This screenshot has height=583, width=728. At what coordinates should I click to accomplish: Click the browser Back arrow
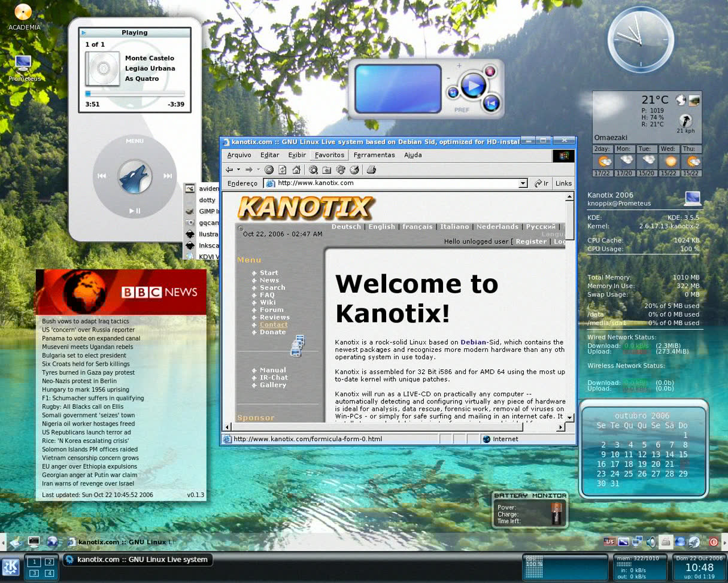click(x=229, y=170)
